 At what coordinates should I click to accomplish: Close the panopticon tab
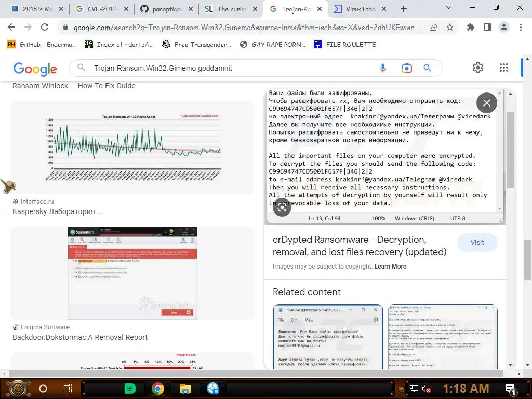pos(191,9)
